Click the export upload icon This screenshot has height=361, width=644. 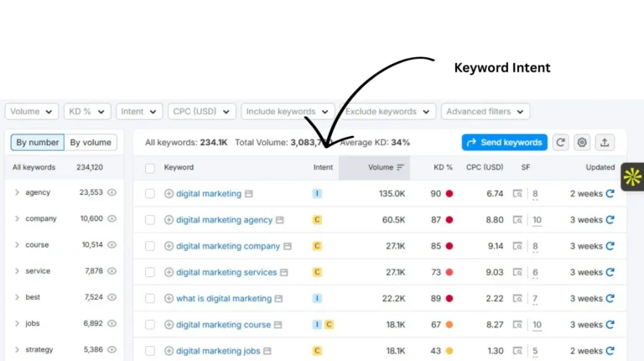(605, 142)
